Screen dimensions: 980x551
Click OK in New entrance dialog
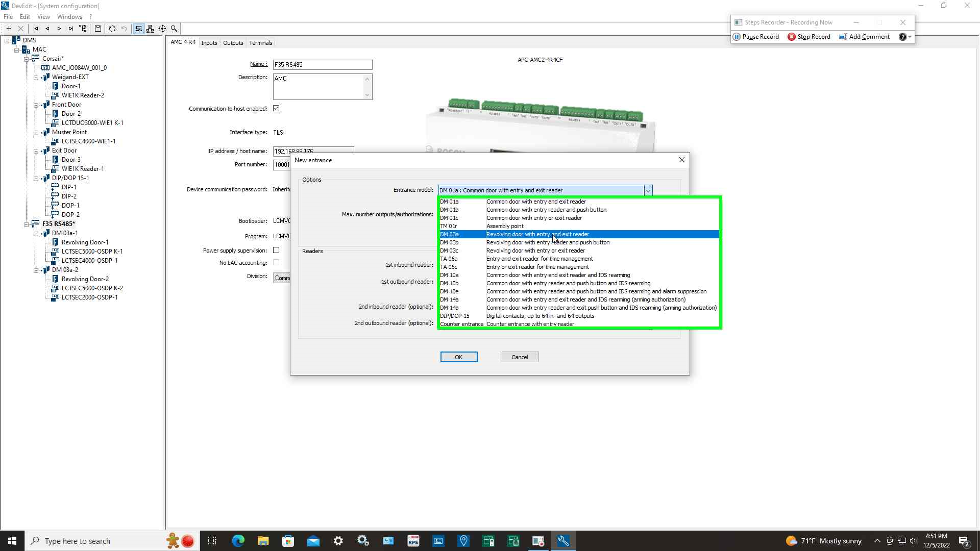pyautogui.click(x=458, y=357)
